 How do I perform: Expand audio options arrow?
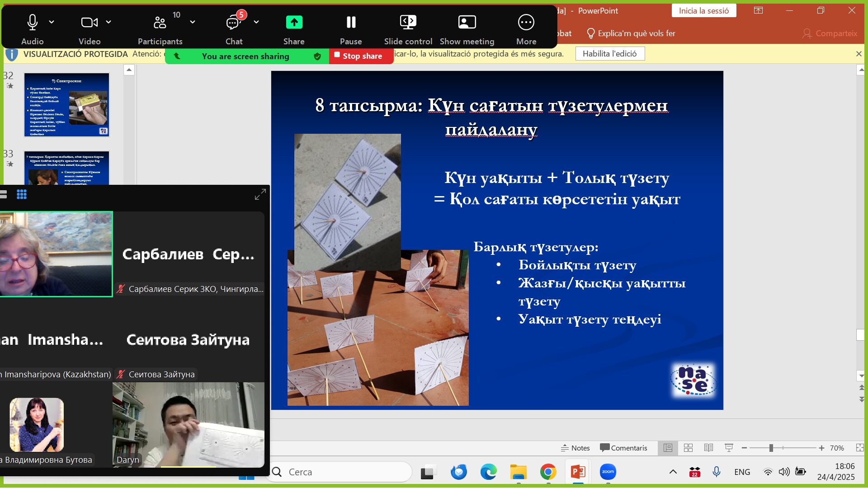click(52, 22)
